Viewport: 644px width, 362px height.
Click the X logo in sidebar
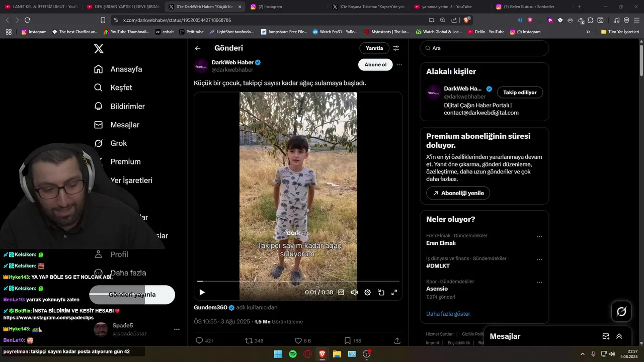click(x=99, y=49)
